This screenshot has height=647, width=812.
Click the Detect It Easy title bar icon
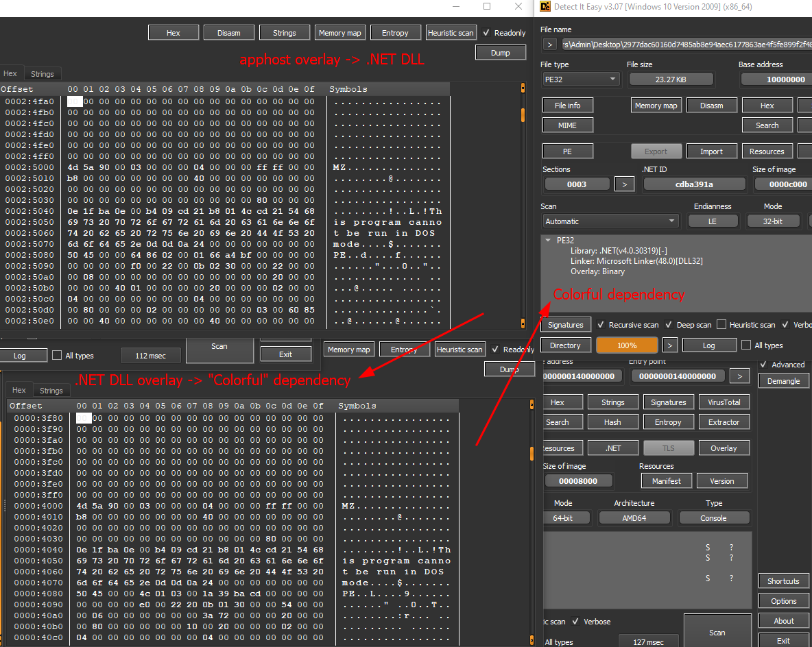(545, 7)
